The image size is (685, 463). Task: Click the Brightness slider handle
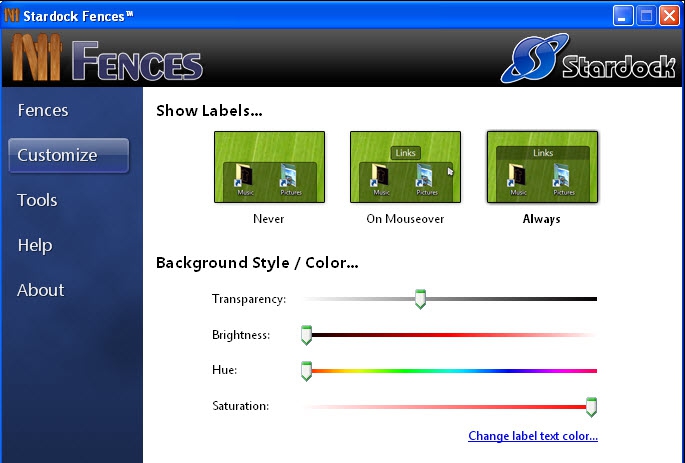click(x=306, y=335)
